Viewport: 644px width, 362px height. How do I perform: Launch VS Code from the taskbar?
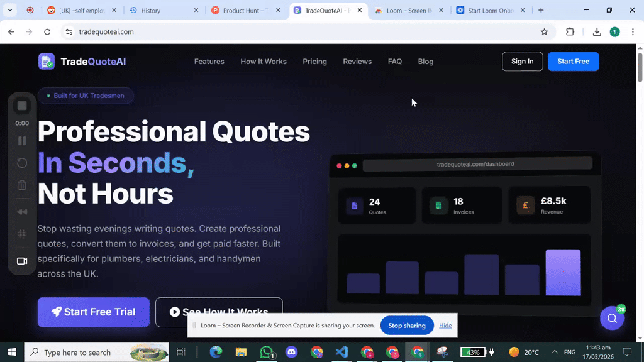[x=341, y=352]
